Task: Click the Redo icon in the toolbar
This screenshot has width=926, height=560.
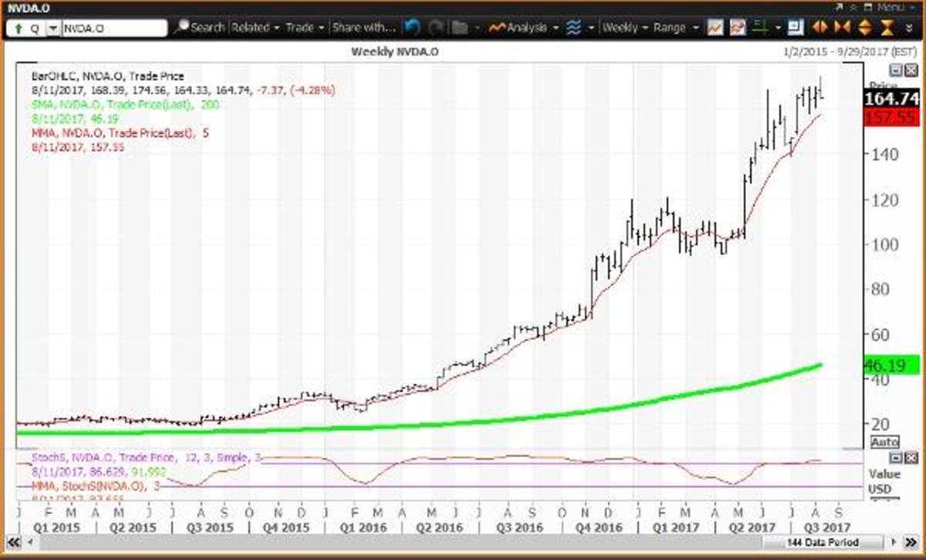Action: [436, 27]
